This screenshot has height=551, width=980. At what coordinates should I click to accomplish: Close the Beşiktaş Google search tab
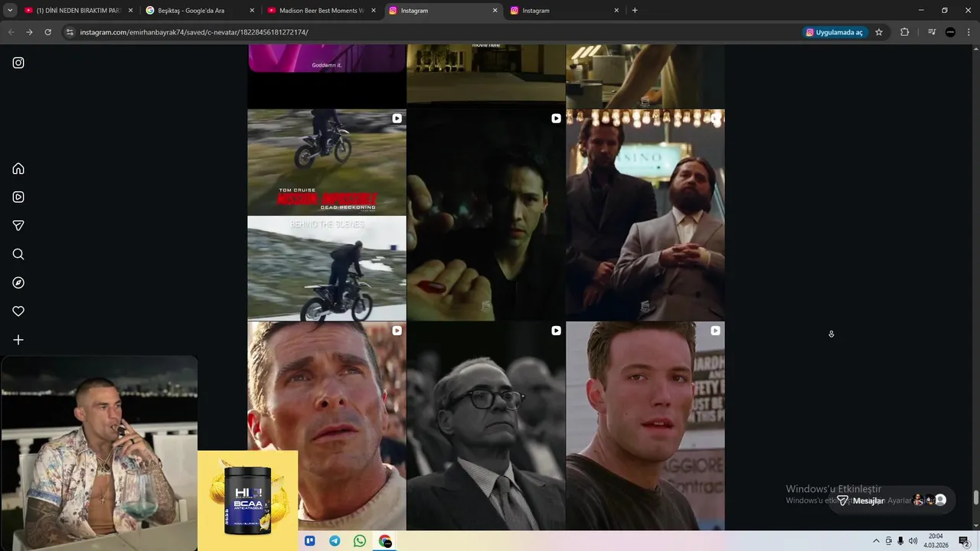252,11
